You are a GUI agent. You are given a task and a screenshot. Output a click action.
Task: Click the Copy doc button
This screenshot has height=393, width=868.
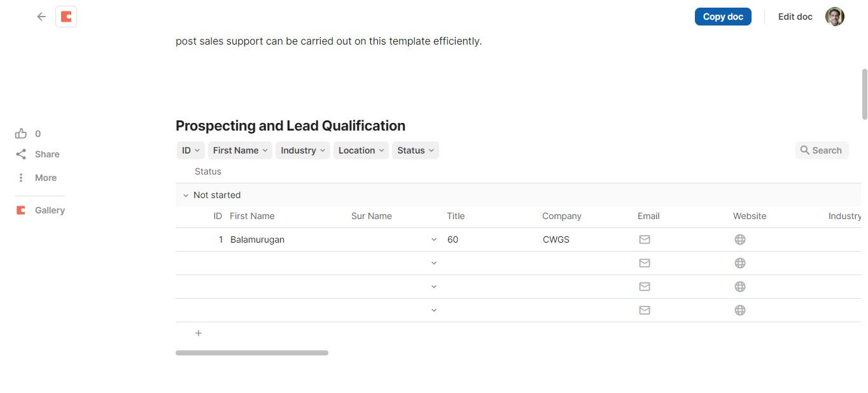tap(723, 17)
